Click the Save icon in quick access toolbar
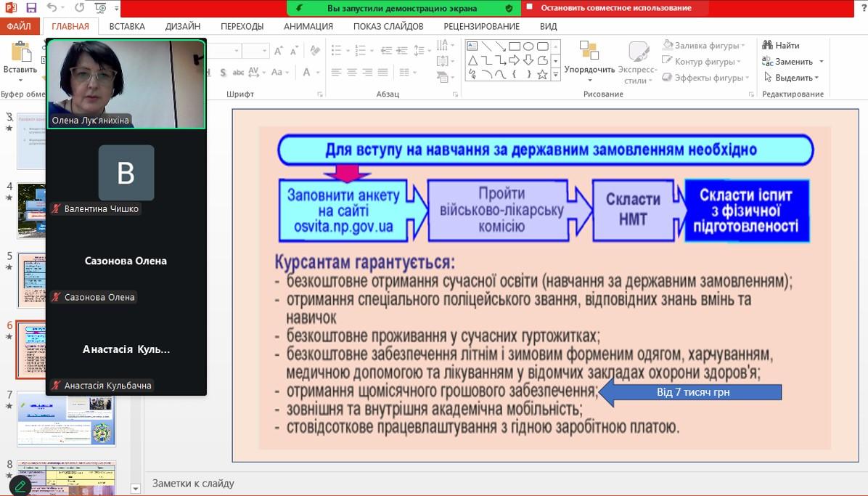 pos(31,8)
